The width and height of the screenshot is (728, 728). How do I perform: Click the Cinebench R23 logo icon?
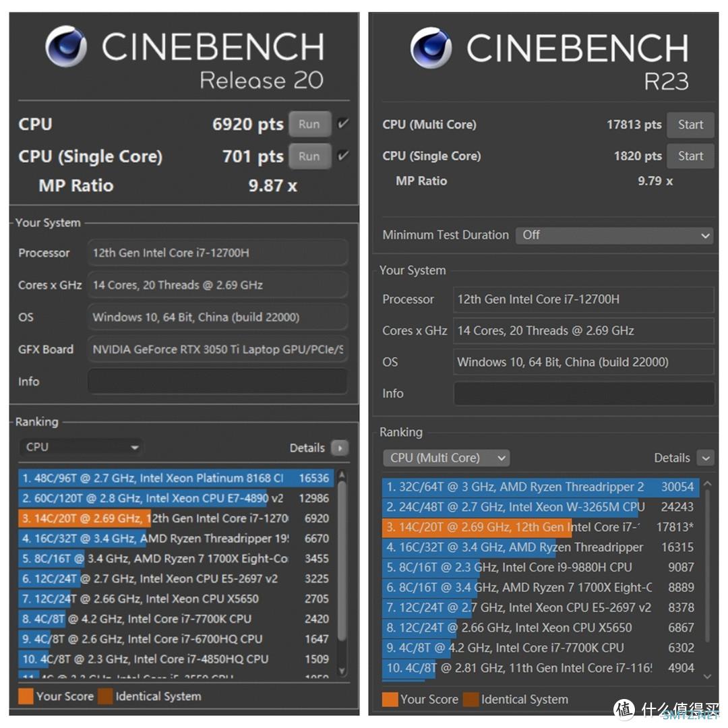(431, 48)
